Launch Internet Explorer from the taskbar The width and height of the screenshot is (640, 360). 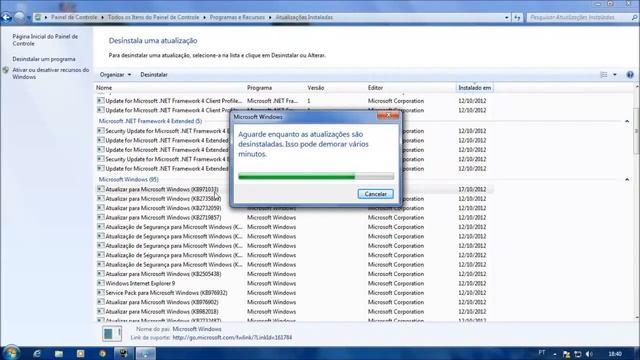[37, 353]
